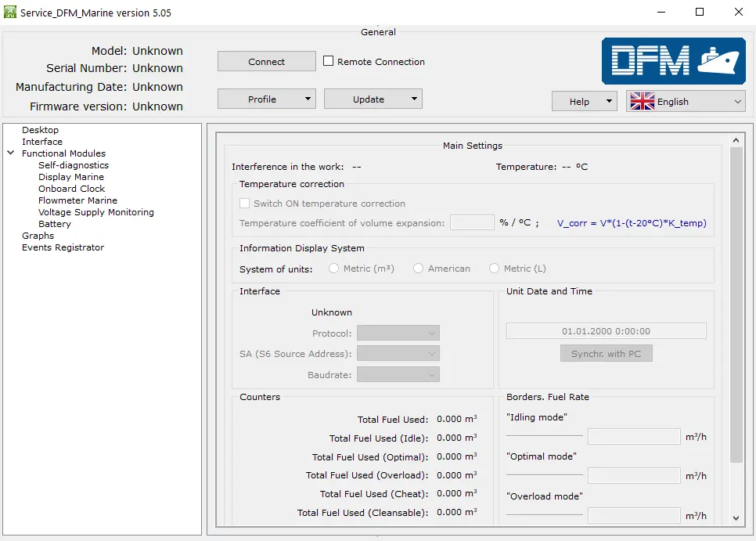The height and width of the screenshot is (541, 756).
Task: Open the Profile dropdown menu
Action: click(266, 99)
